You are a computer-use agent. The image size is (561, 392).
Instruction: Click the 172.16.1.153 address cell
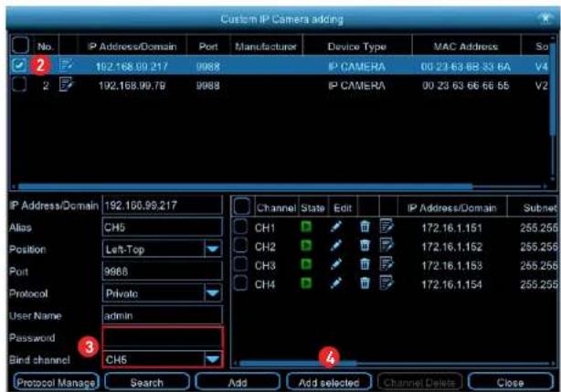[x=451, y=265]
